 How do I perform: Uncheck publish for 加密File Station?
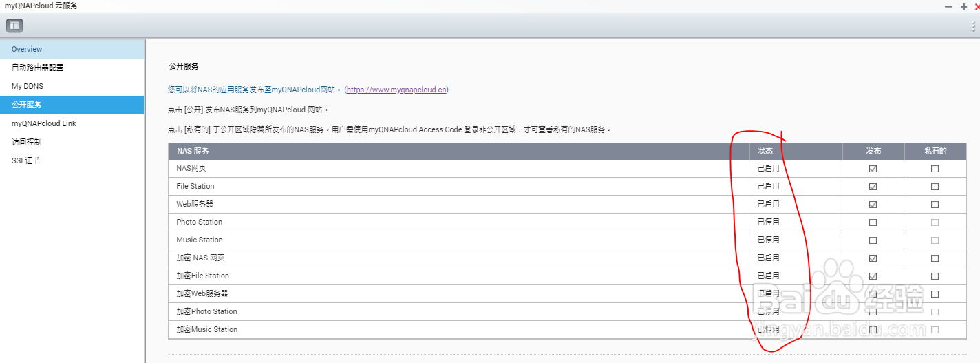(x=873, y=276)
